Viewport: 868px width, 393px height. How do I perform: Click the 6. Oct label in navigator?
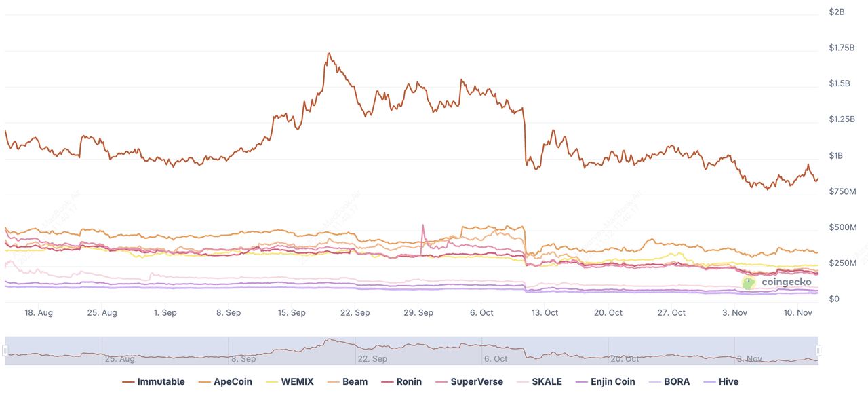point(496,359)
